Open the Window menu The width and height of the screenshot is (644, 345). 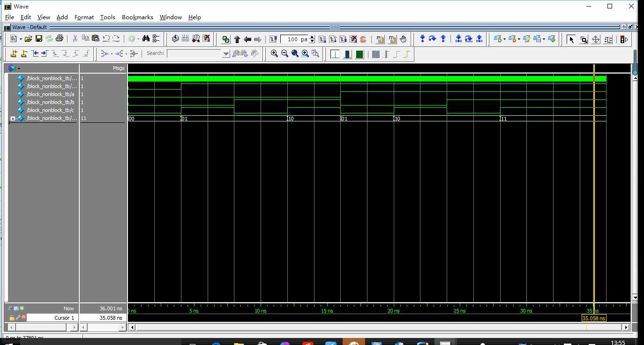[x=171, y=17]
